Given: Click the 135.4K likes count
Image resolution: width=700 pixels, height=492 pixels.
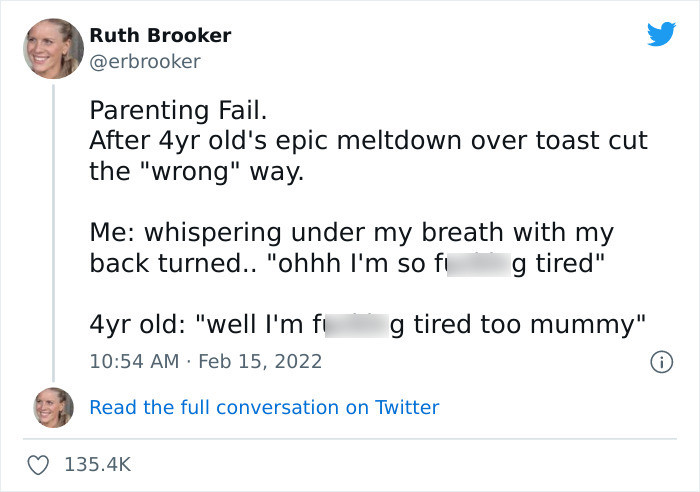Looking at the screenshot, I should tap(97, 464).
